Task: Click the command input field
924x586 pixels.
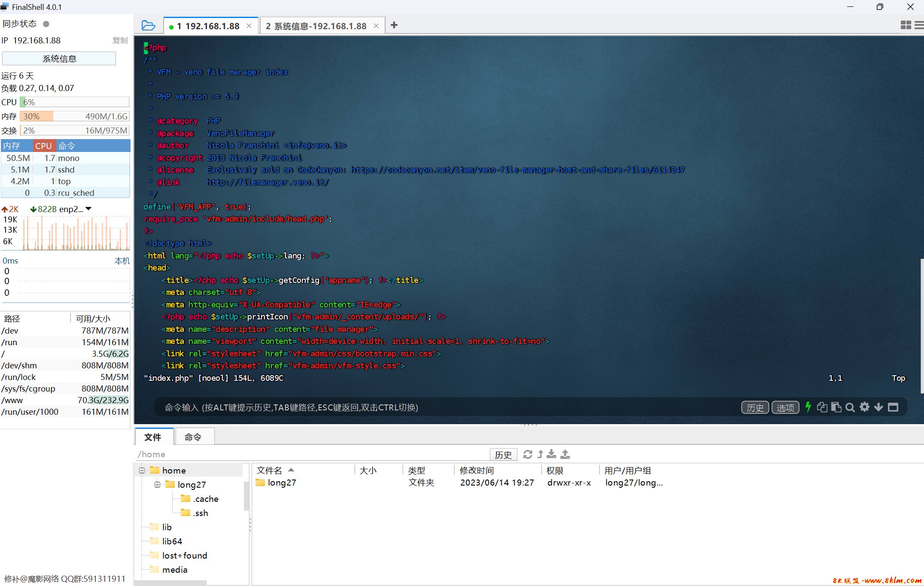Action: [447, 407]
